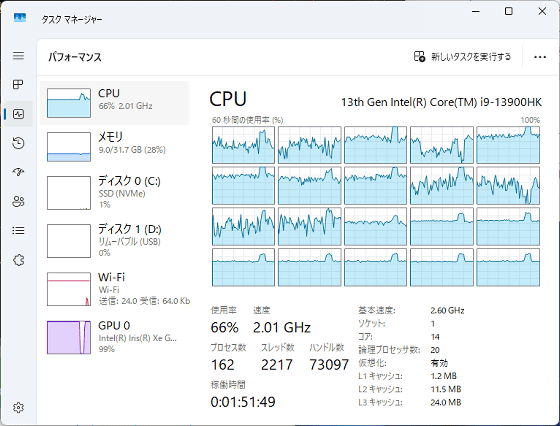Select the Performance page icon
The width and height of the screenshot is (560, 426).
[x=18, y=114]
